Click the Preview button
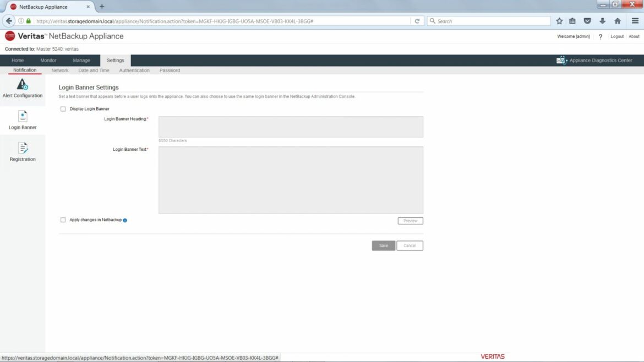The height and width of the screenshot is (362, 644). pyautogui.click(x=410, y=221)
